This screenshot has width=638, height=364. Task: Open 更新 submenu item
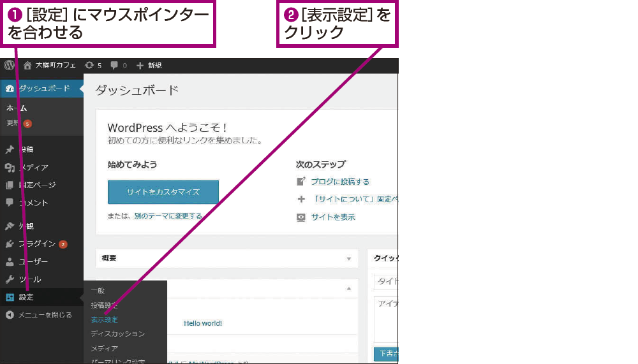tap(13, 123)
